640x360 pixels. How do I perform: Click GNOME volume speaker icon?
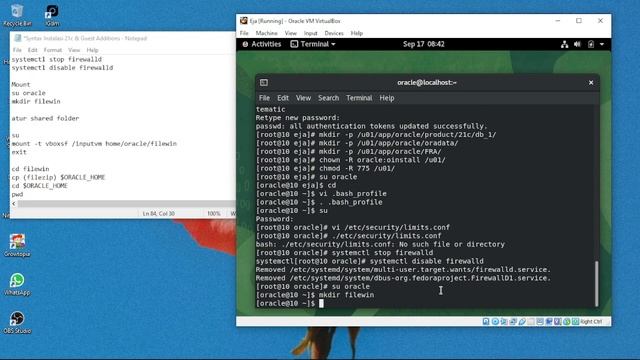(577, 44)
